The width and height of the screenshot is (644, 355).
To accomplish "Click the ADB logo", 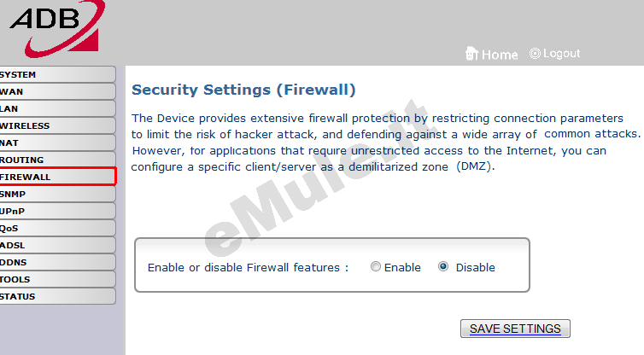I will pos(57,28).
